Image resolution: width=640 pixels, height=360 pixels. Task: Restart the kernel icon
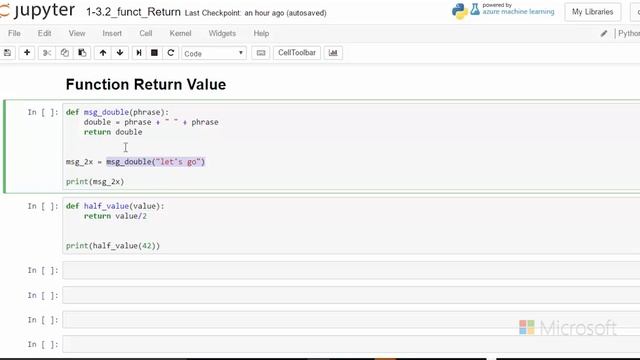[x=171, y=53]
